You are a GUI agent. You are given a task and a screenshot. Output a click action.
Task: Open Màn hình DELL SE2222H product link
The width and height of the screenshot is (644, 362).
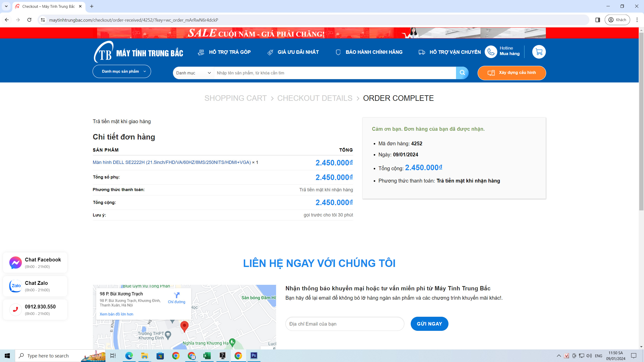(172, 162)
